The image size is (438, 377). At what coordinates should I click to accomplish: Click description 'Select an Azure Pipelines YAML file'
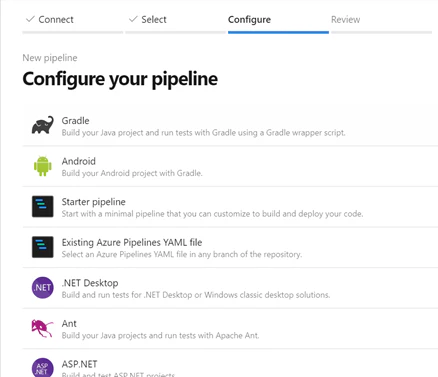tap(182, 254)
